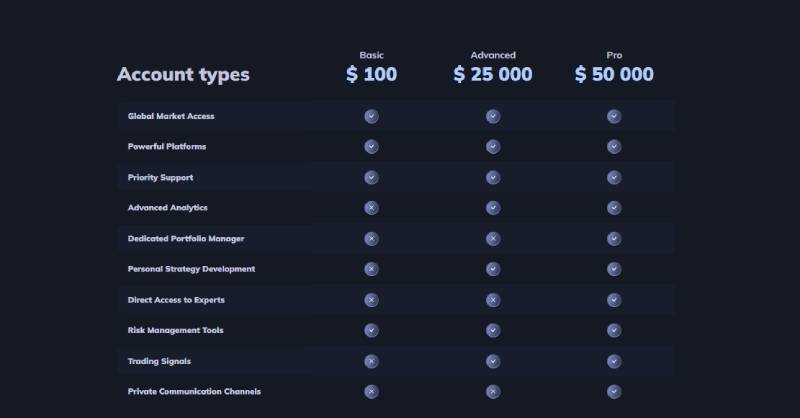Click Pro checkmark for Personal Strategy Development
Viewport: 800px width, 418px height.
[614, 269]
